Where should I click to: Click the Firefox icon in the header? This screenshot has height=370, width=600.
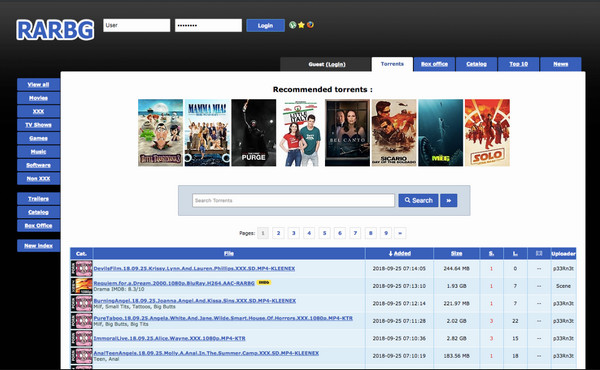pyautogui.click(x=310, y=25)
